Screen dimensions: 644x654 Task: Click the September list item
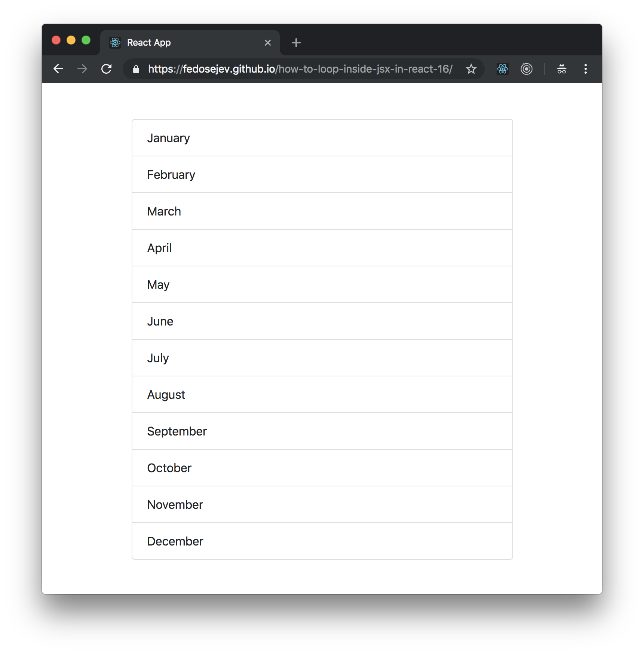point(322,431)
